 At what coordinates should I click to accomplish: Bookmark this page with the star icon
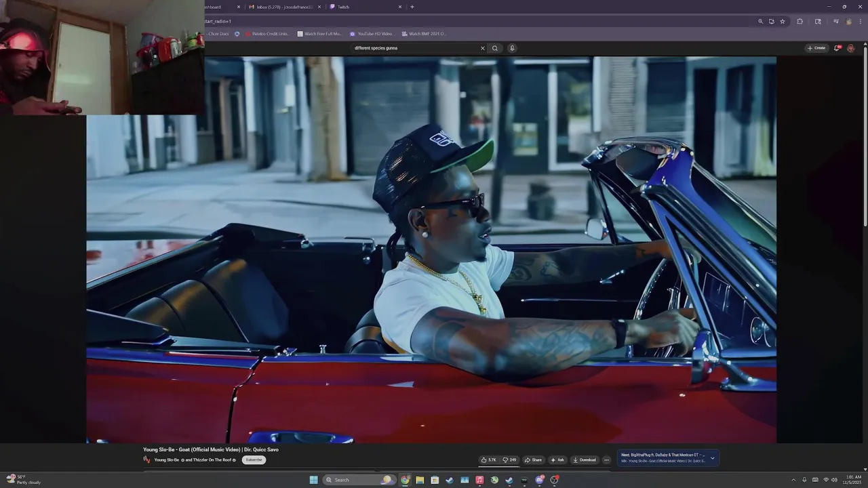coord(782,21)
